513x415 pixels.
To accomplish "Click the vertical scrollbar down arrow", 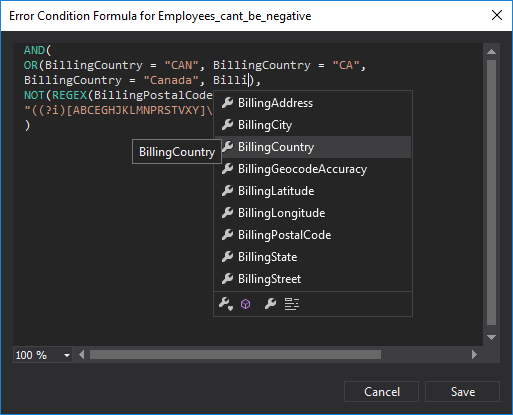I will coord(491,337).
